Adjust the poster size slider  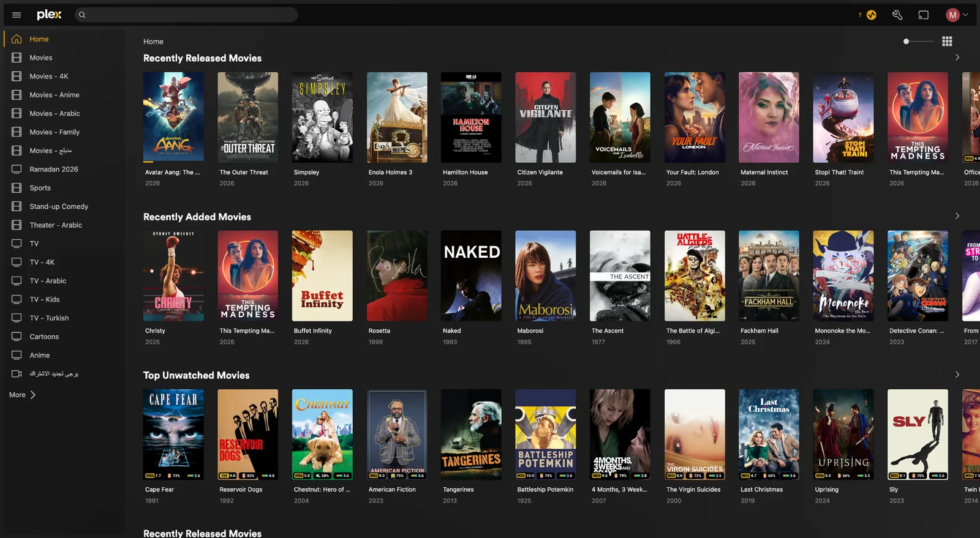918,42
